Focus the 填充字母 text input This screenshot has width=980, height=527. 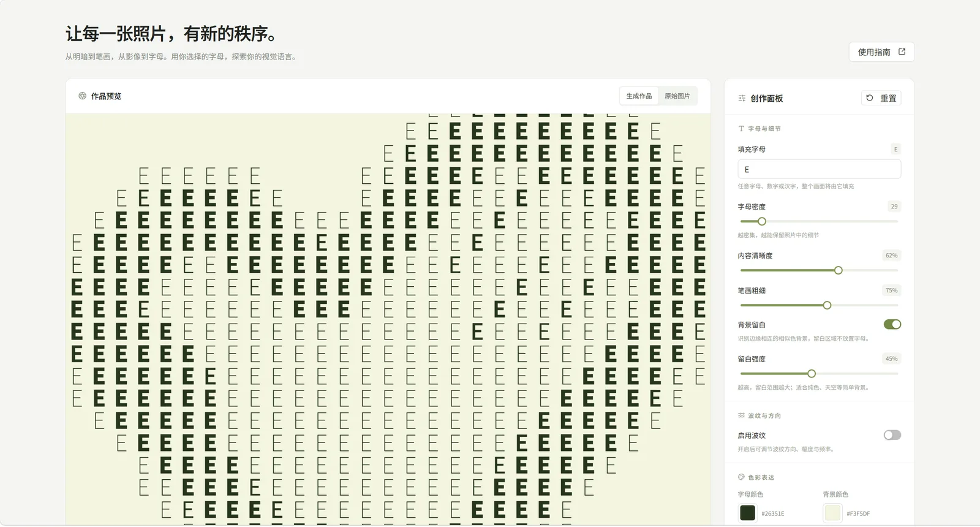[x=820, y=169]
